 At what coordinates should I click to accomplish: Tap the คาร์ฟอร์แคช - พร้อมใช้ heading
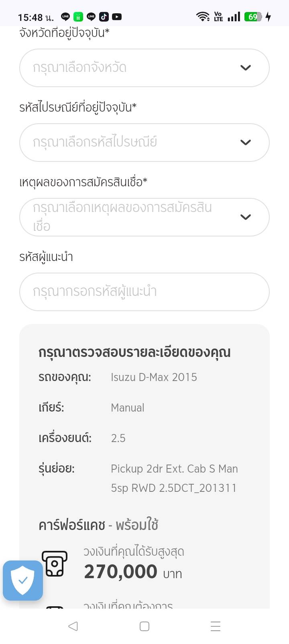(98, 525)
